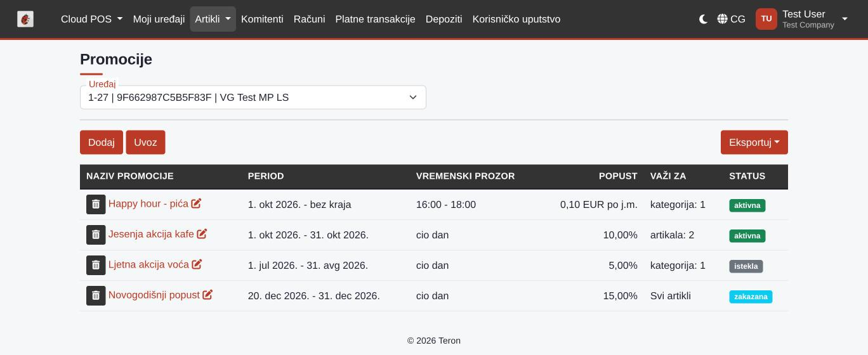Open the Happy hour - pića promotion link
The height and width of the screenshot is (355, 868).
[148, 203]
